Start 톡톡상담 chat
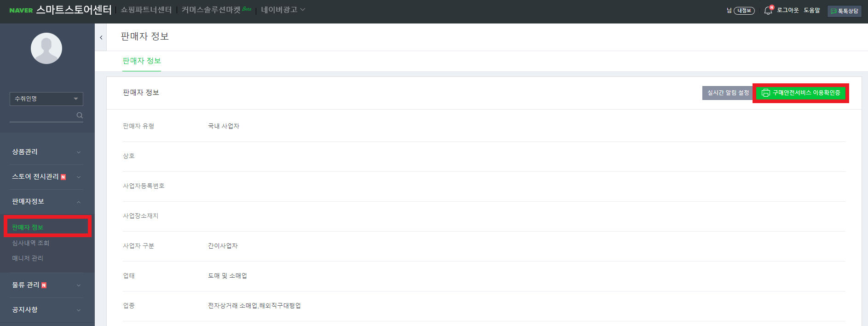Image resolution: width=868 pixels, height=326 pixels. (x=845, y=11)
